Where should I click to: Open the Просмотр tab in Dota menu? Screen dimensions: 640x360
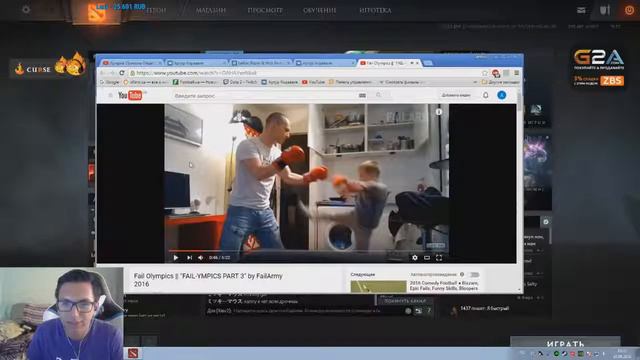click(x=265, y=10)
